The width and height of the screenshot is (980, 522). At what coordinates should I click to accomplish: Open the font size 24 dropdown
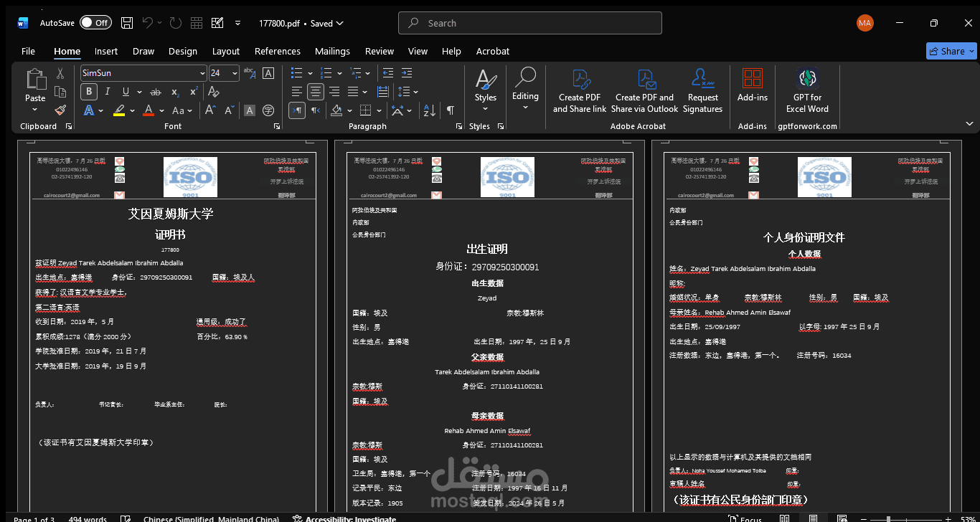coord(235,73)
